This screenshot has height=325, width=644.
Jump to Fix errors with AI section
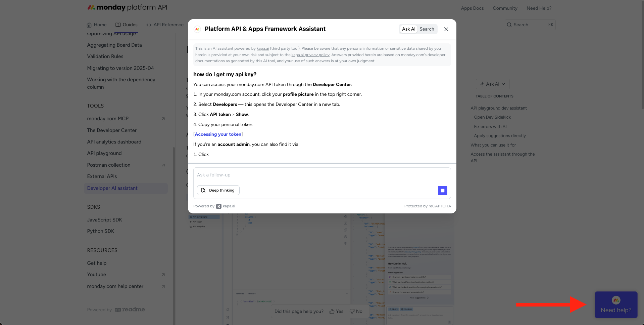pos(490,127)
